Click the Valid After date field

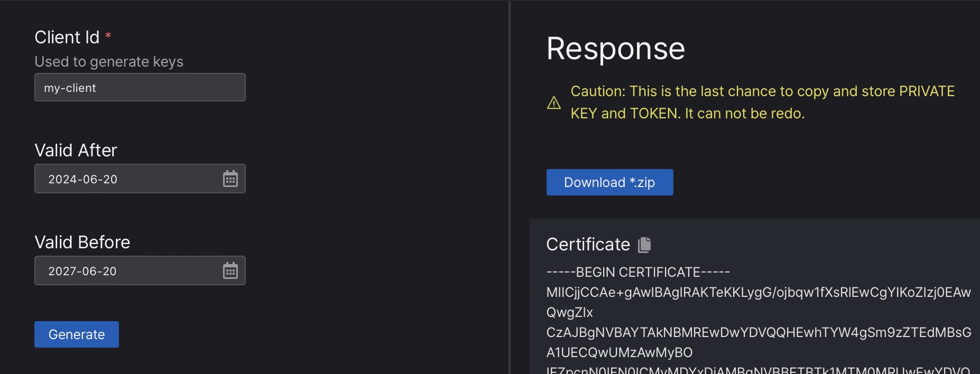(x=127, y=179)
